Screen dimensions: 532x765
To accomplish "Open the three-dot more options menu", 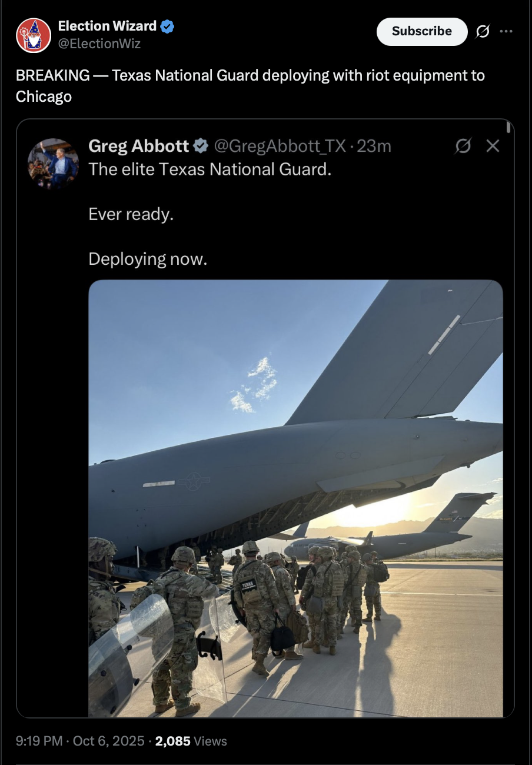I will coord(506,32).
